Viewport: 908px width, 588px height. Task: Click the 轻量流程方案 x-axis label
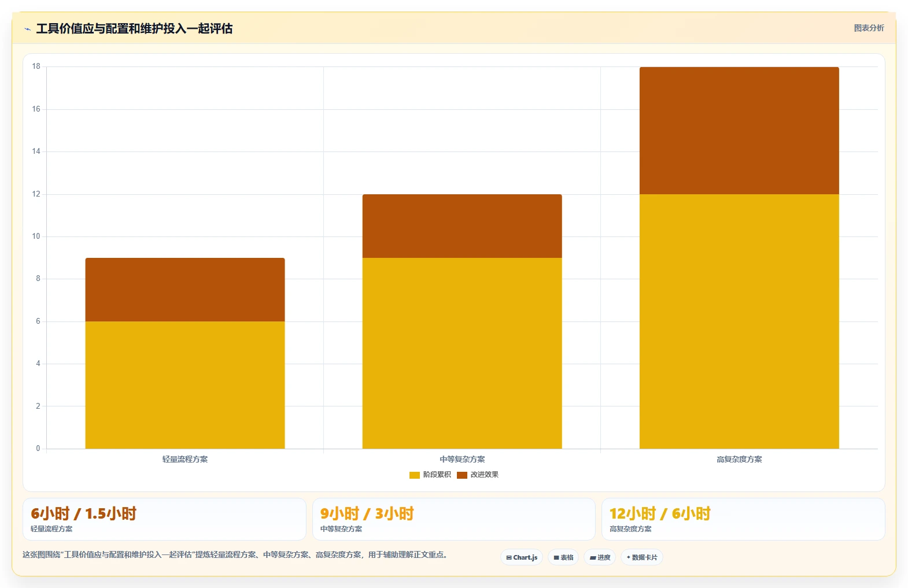point(185,459)
